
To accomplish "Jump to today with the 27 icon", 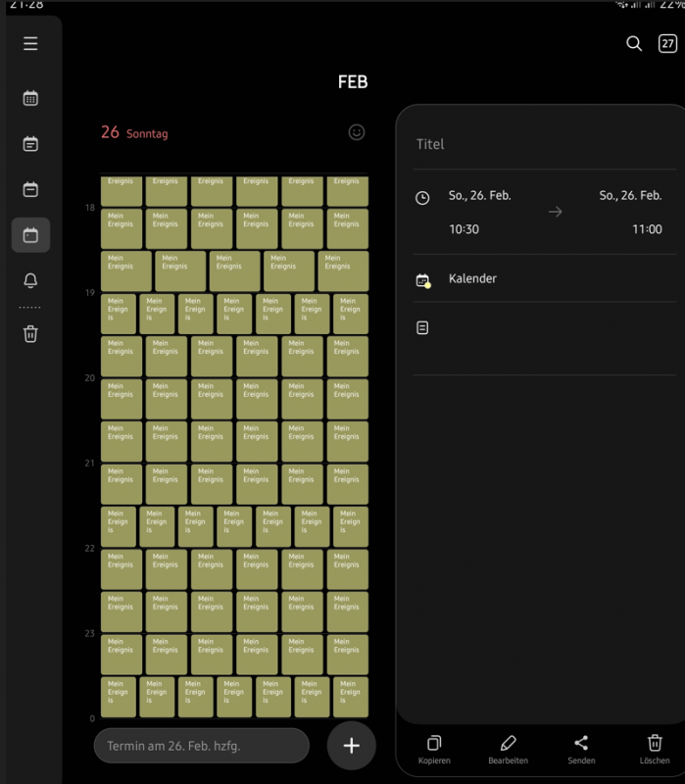I will coord(667,44).
